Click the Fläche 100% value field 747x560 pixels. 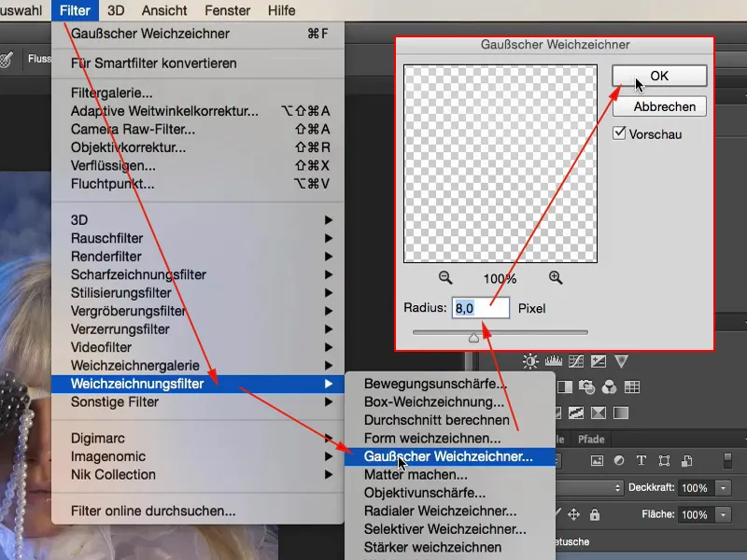click(696, 514)
